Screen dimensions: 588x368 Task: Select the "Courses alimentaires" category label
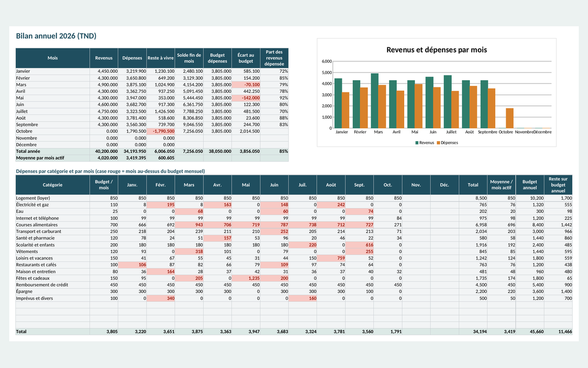click(x=52, y=225)
